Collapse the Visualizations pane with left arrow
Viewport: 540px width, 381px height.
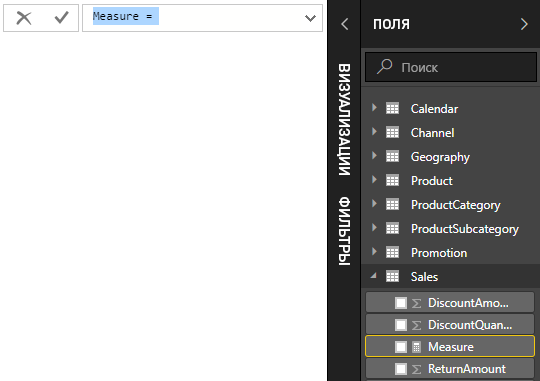pos(344,24)
